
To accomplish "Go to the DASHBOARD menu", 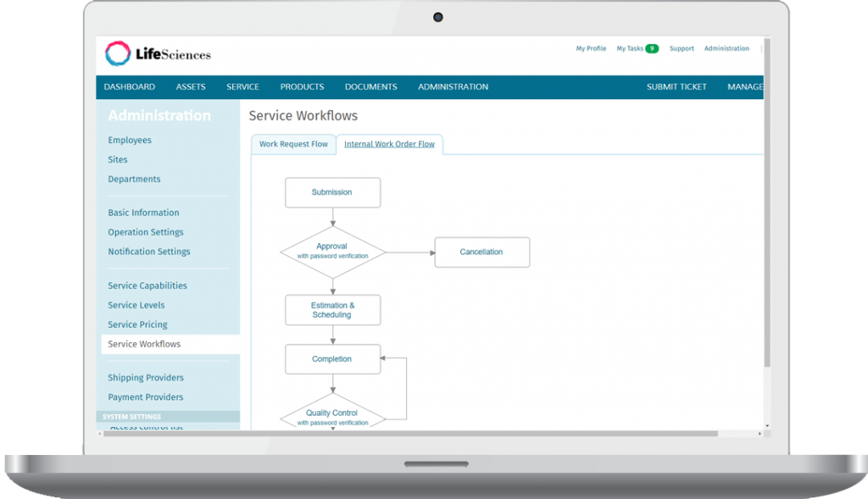I will 130,87.
